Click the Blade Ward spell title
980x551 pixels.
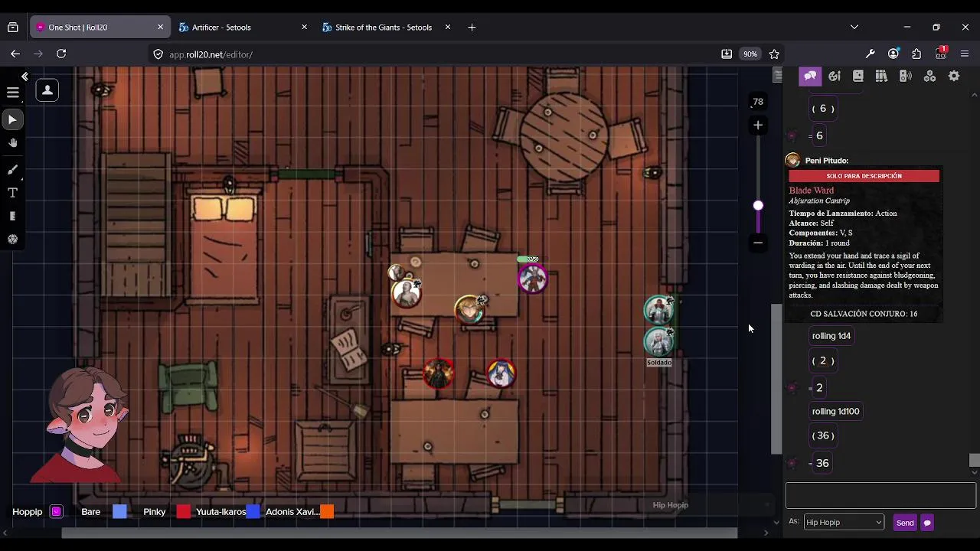pos(812,191)
